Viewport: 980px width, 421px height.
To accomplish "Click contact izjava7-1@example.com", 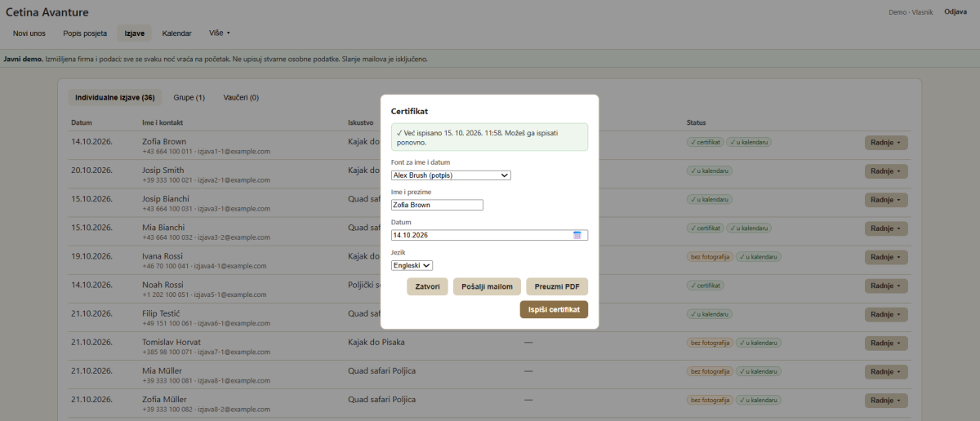I will 233,352.
